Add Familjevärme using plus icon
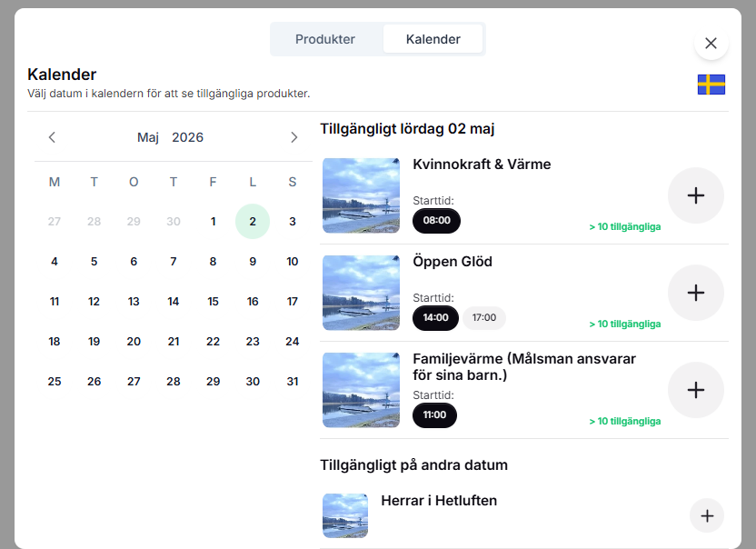Viewport: 756px width, 549px height. click(695, 390)
